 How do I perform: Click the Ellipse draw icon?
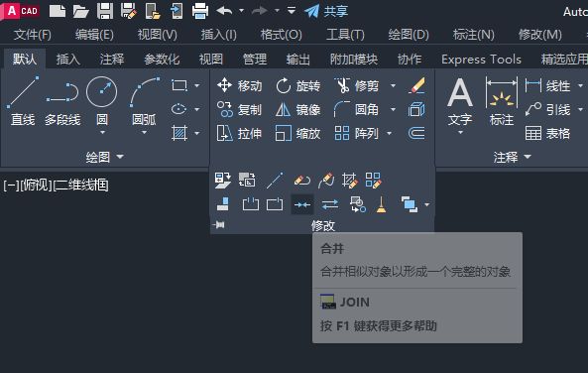(x=179, y=109)
